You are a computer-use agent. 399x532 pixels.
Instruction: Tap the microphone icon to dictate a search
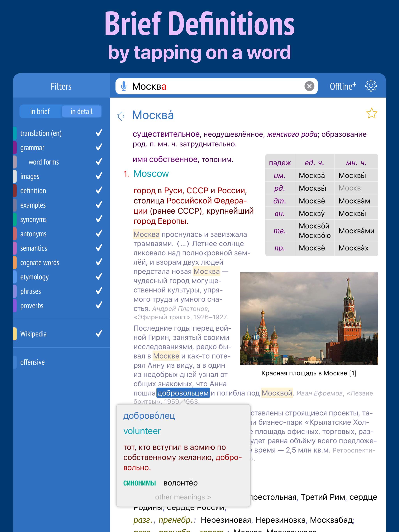coord(124,86)
